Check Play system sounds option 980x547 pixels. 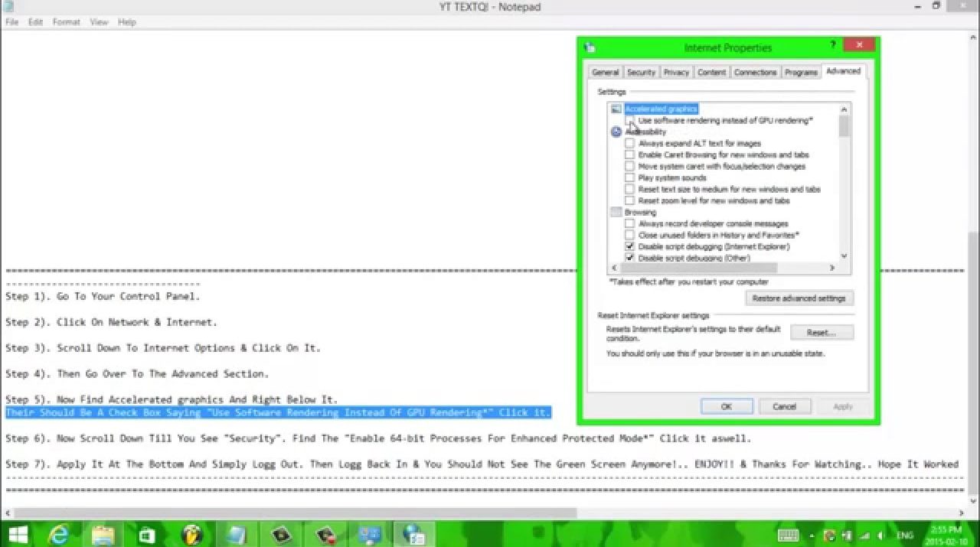(x=629, y=177)
